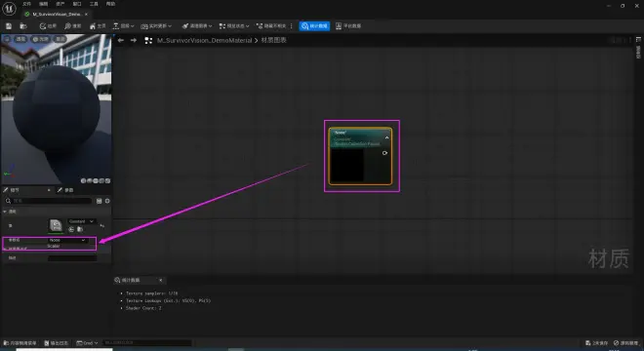Click the details property matrix grid icon
644x351 pixels.
click(99, 201)
